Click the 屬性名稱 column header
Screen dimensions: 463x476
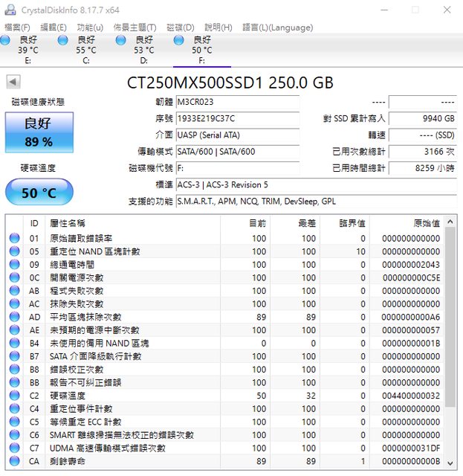(67, 223)
